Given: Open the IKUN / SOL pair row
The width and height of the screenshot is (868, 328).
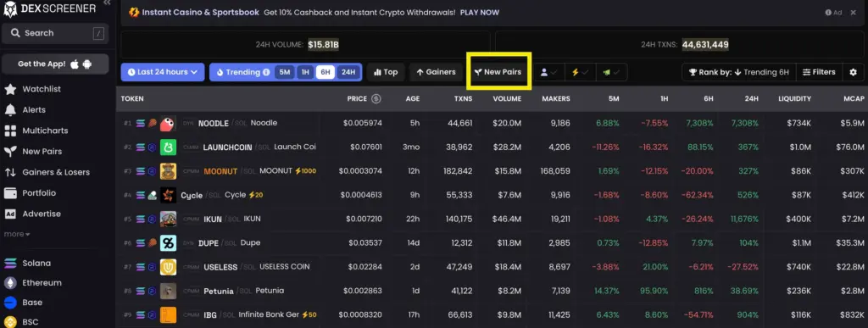Looking at the screenshot, I should 492,219.
